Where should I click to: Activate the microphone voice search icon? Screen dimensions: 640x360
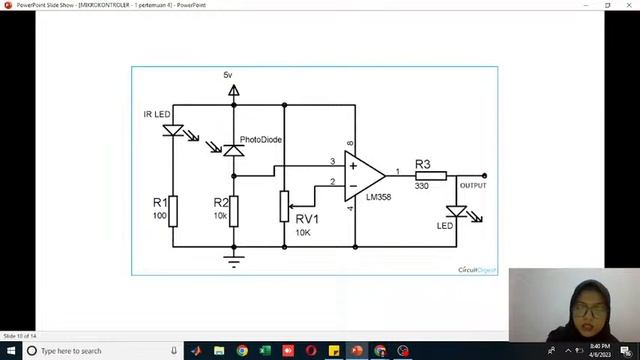174,351
